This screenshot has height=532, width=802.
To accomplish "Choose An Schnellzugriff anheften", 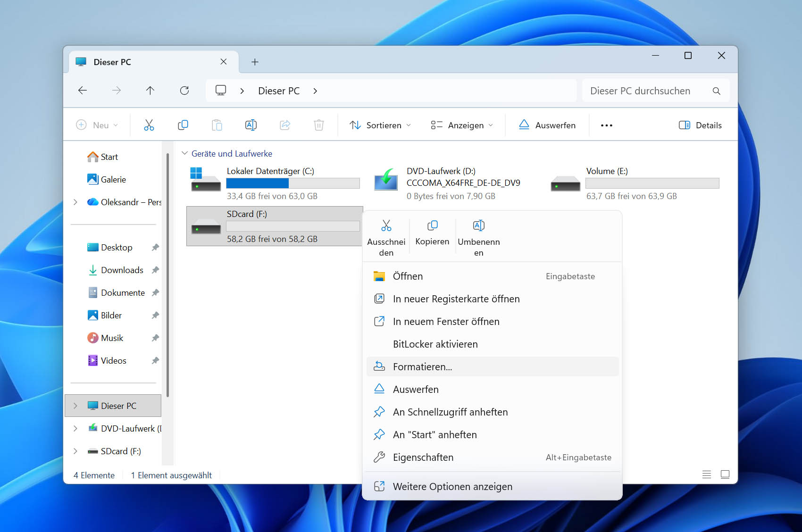I will (x=493, y=412).
